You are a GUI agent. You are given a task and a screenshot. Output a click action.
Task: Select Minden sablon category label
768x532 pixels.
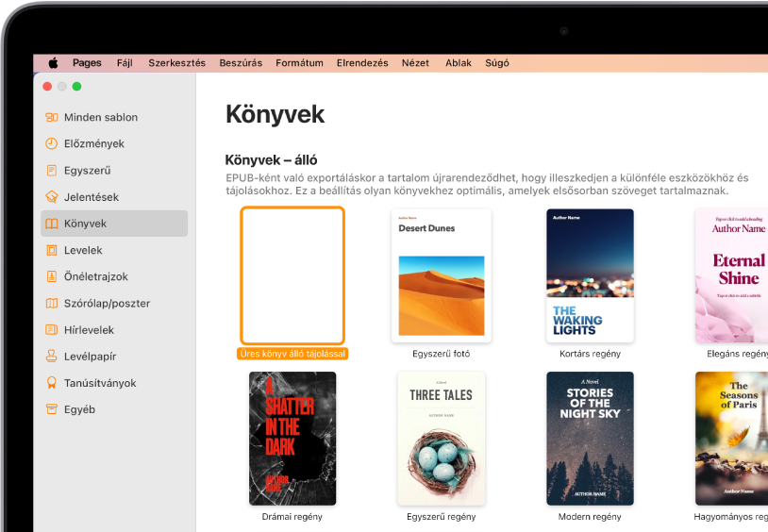101,117
